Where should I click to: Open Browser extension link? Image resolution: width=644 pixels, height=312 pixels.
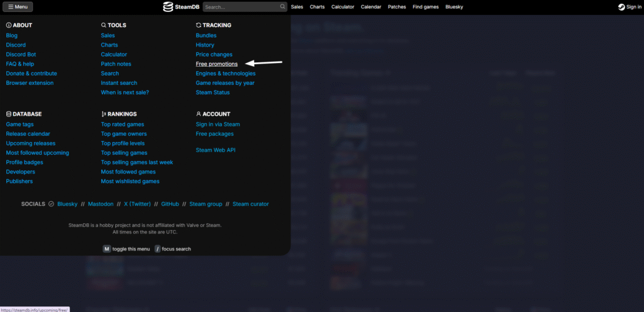point(30,83)
